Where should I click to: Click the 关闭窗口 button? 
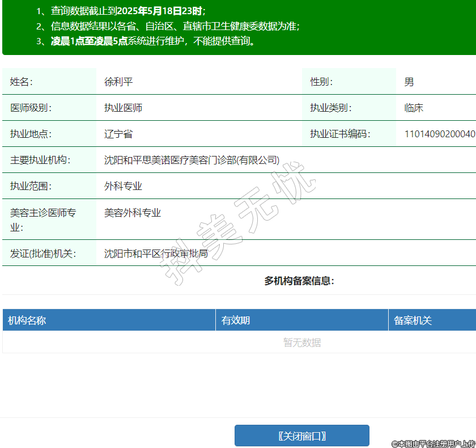pyautogui.click(x=301, y=436)
